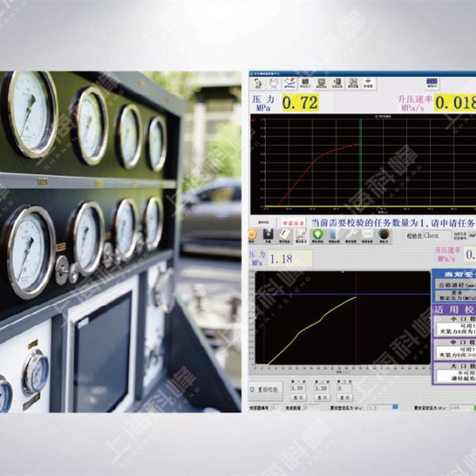Click the third test value field showing 0

[343, 389]
